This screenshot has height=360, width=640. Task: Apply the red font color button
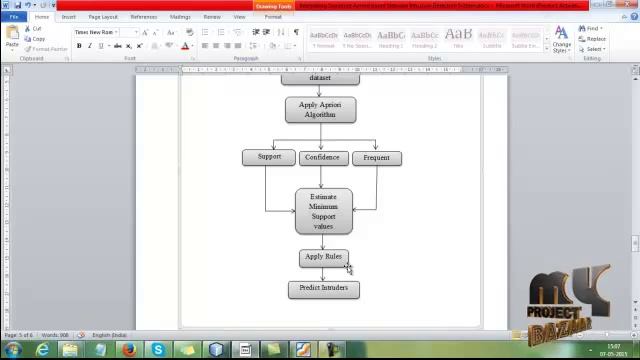[x=185, y=46]
